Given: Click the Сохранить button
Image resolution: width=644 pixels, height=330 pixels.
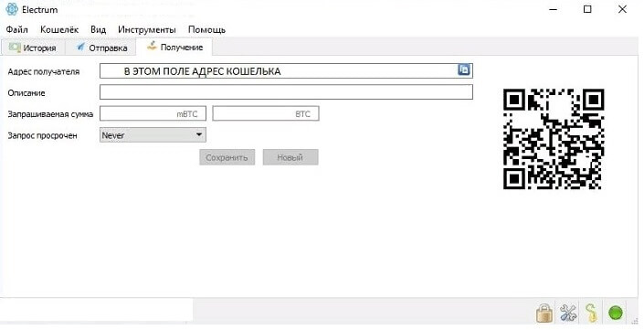Looking at the screenshot, I should 227,157.
